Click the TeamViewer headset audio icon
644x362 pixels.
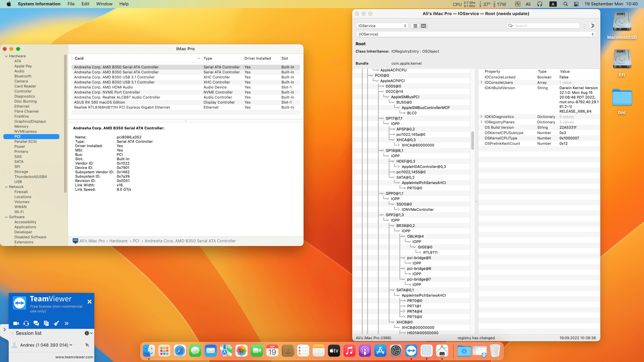pos(26,323)
